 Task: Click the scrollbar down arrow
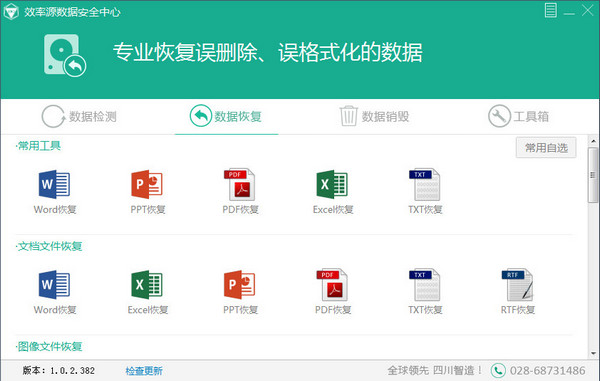[x=593, y=353]
